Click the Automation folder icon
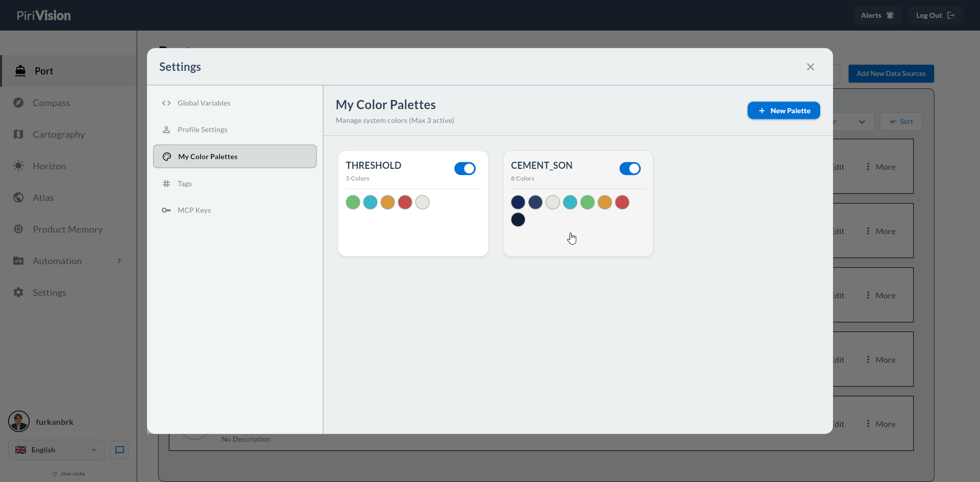 [18, 261]
